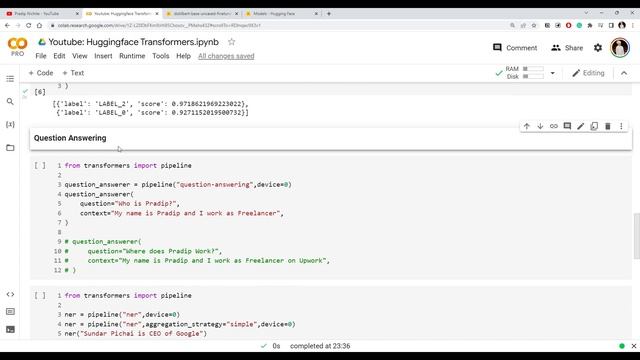Go to browser home page
Image resolution: width=640 pixels, height=360 pixels.
pyautogui.click(x=39, y=25)
